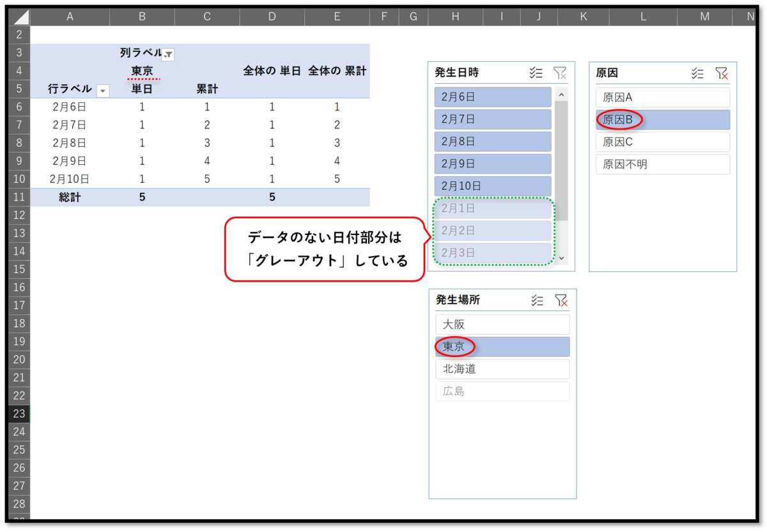Click the funnel icon on 列ラベル header
This screenshot has height=532, width=767.
[167, 55]
